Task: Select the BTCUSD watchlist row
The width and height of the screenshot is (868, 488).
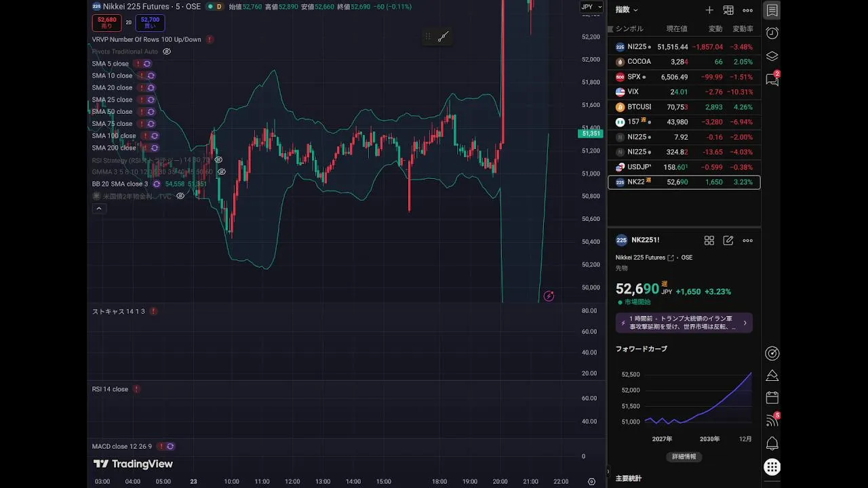Action: tap(684, 107)
